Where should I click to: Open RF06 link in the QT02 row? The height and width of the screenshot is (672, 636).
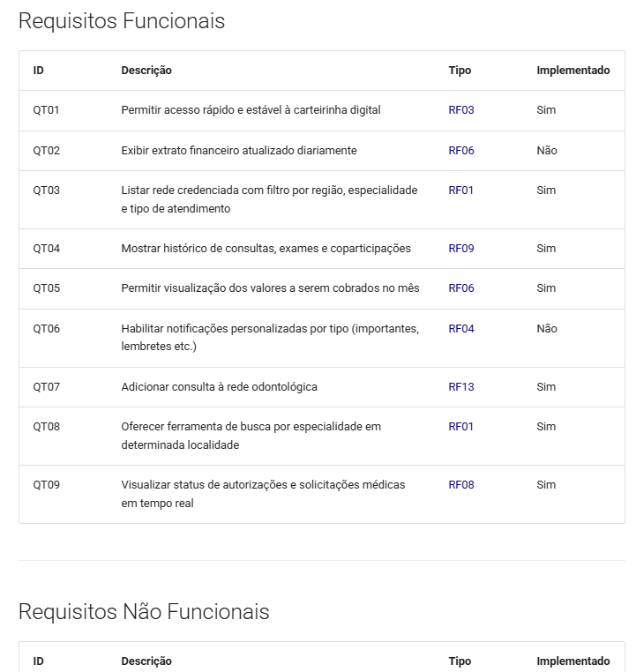(461, 151)
